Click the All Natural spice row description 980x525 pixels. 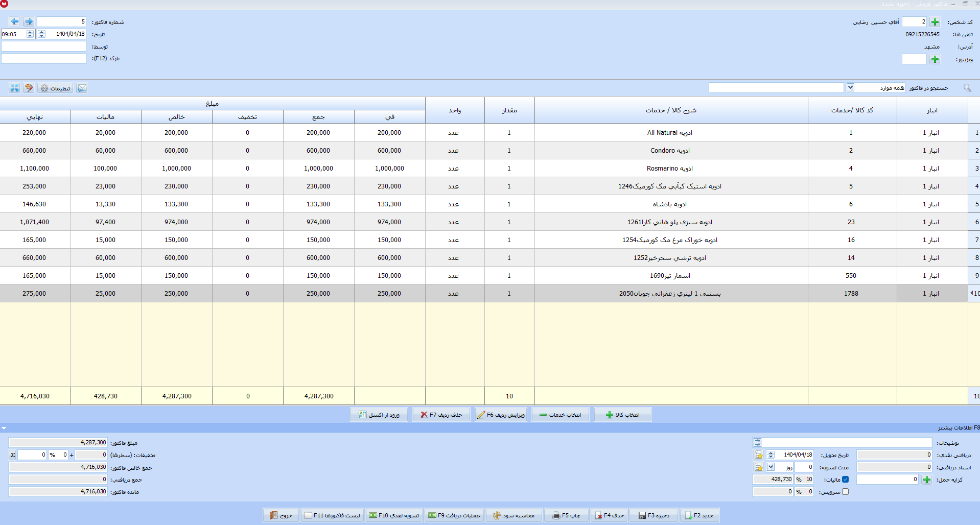tap(670, 133)
